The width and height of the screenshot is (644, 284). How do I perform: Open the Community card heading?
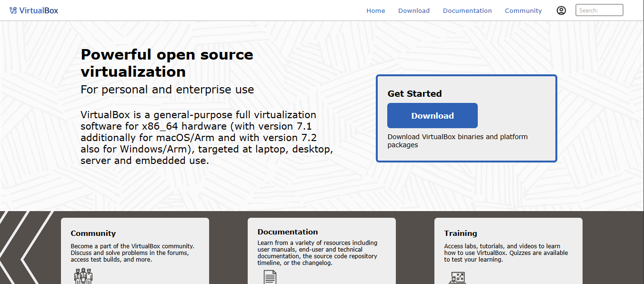click(93, 233)
